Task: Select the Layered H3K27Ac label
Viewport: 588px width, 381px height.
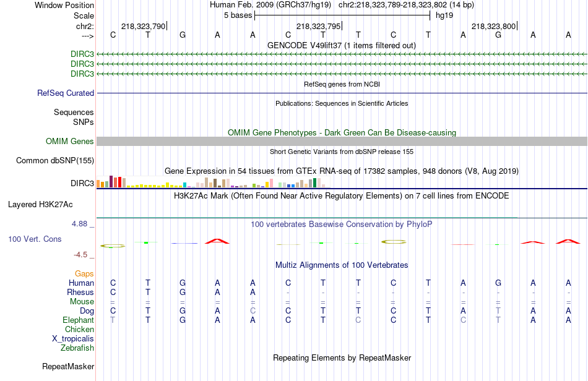Action: pos(40,205)
